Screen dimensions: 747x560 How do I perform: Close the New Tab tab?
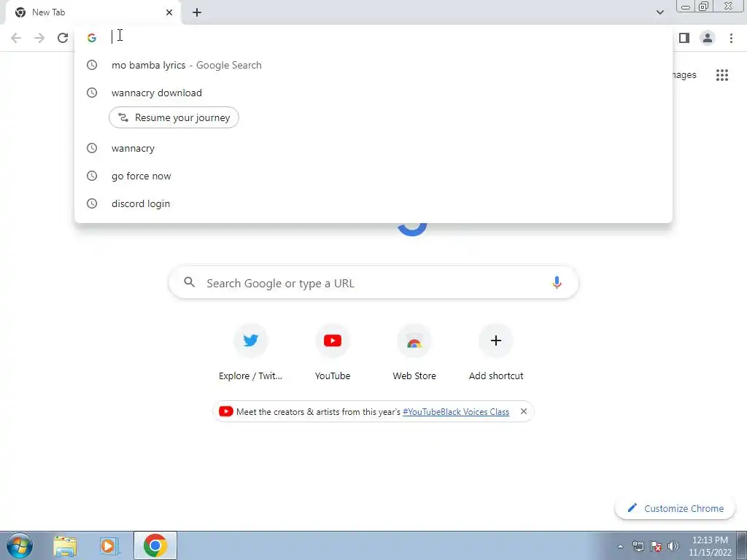(x=169, y=12)
